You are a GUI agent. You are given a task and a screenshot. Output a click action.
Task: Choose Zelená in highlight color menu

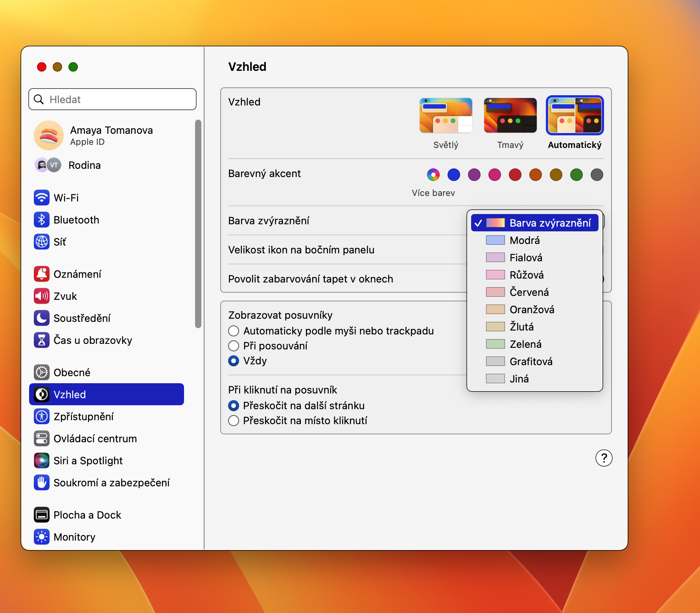(534, 344)
